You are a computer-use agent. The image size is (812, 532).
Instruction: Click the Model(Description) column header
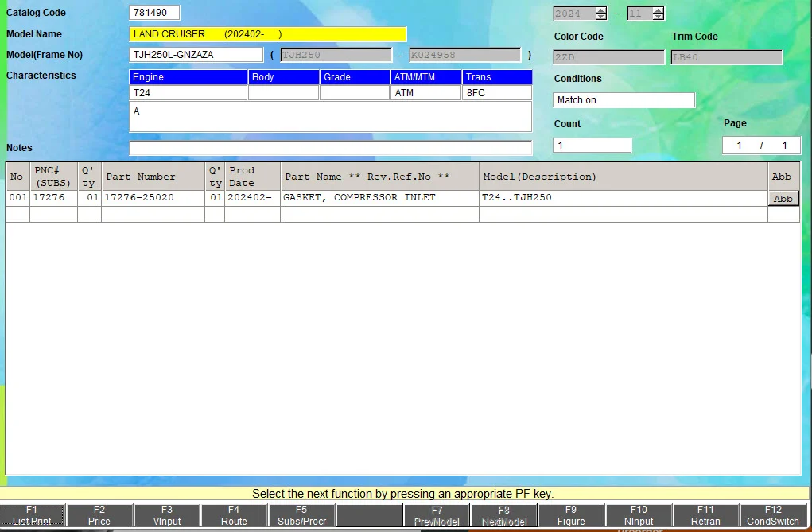[624, 177]
